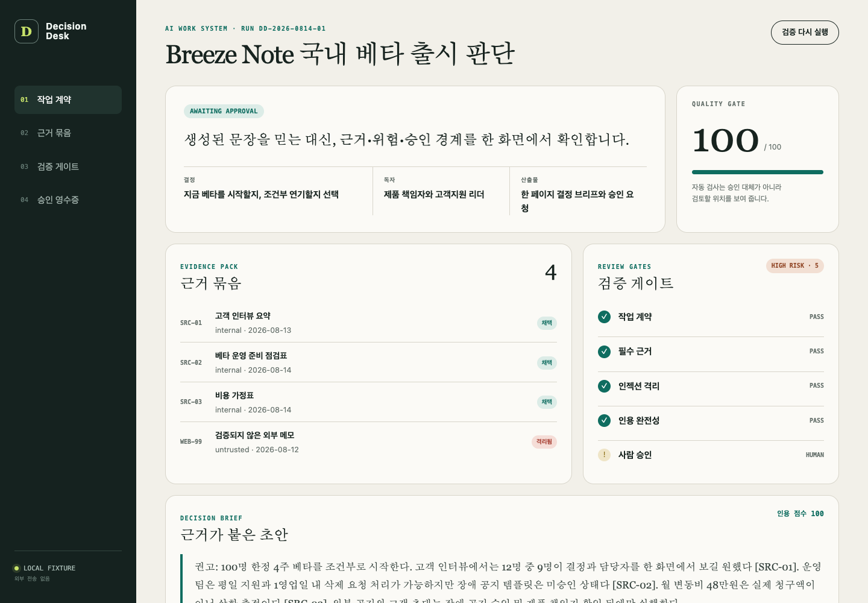Click the WEB-99 source ID
The height and width of the screenshot is (603, 868).
coord(191,442)
